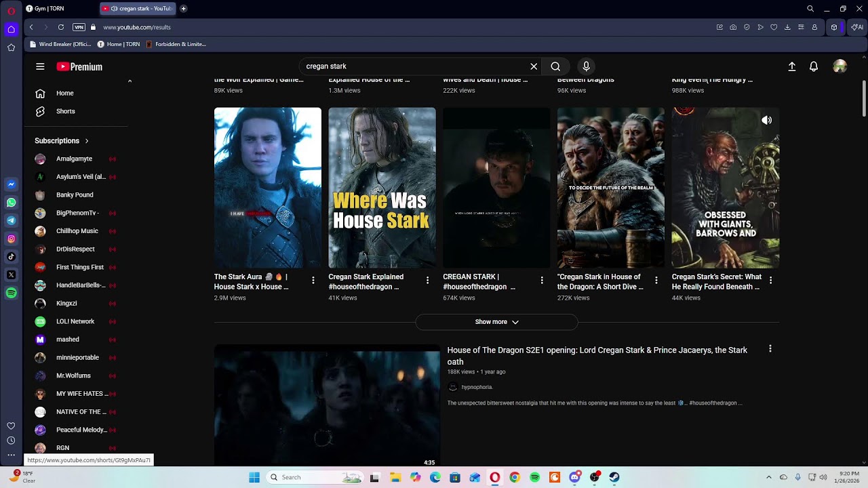Play the Where Was House Stark short

coord(382,188)
